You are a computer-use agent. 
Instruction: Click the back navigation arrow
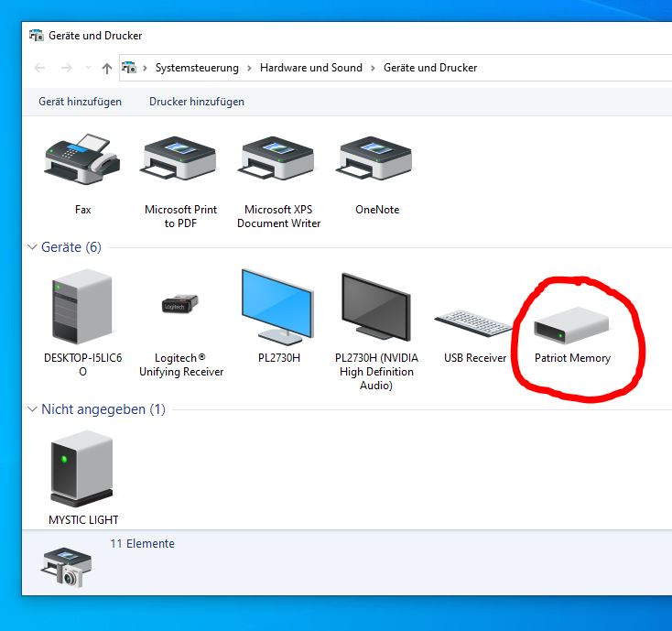click(40, 68)
